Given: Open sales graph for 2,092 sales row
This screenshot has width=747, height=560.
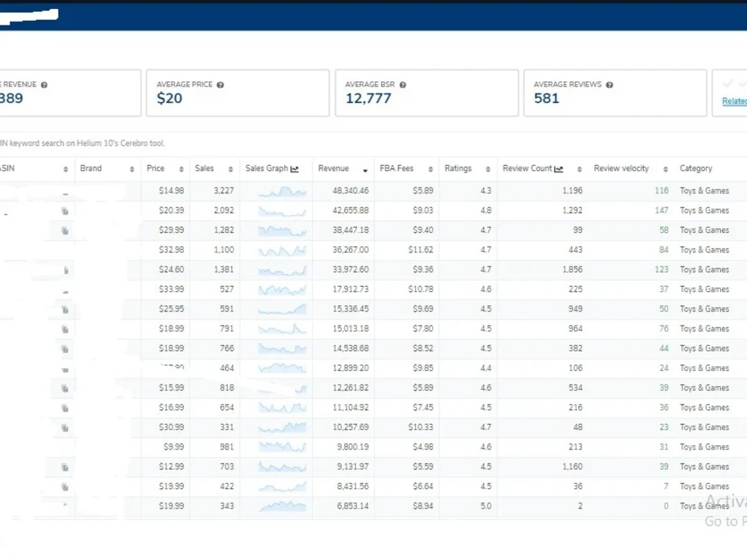Looking at the screenshot, I should click(282, 211).
